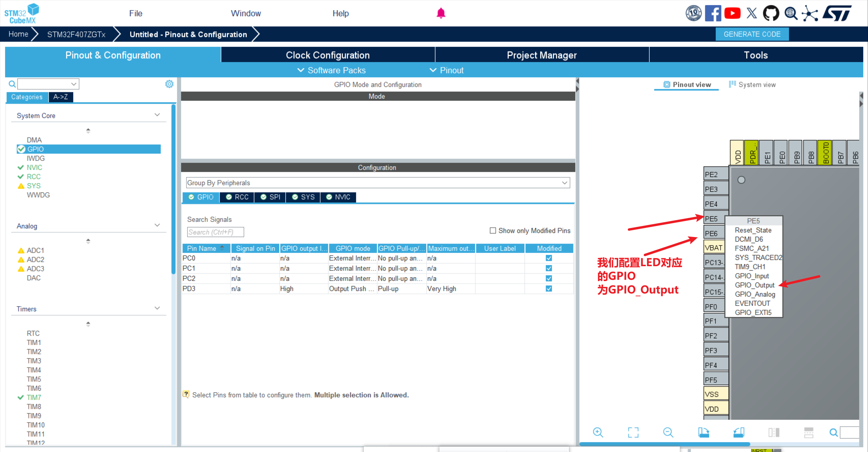Switch to Clock Configuration tab

coord(328,55)
